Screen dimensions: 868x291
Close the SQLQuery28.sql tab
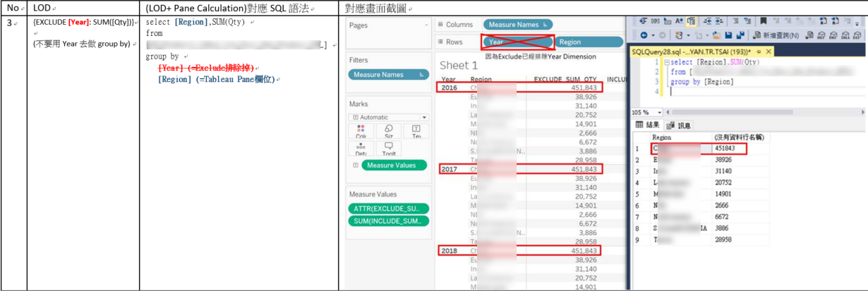(768, 52)
